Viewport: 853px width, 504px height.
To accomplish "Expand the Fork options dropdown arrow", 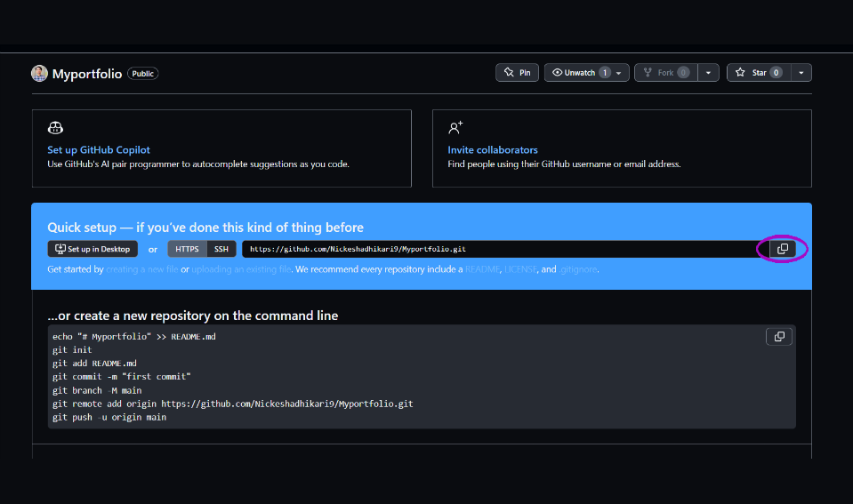I will [708, 72].
